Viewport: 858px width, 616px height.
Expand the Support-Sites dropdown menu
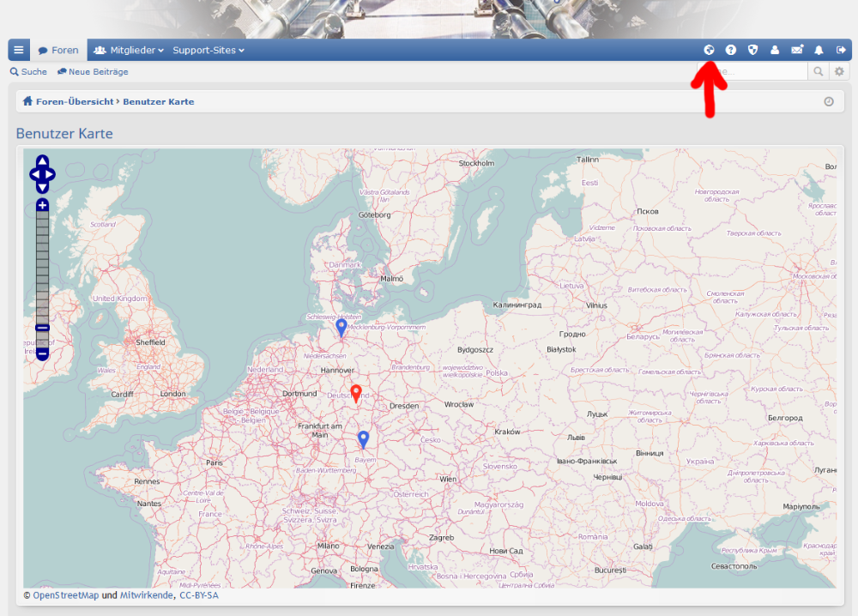coord(208,50)
